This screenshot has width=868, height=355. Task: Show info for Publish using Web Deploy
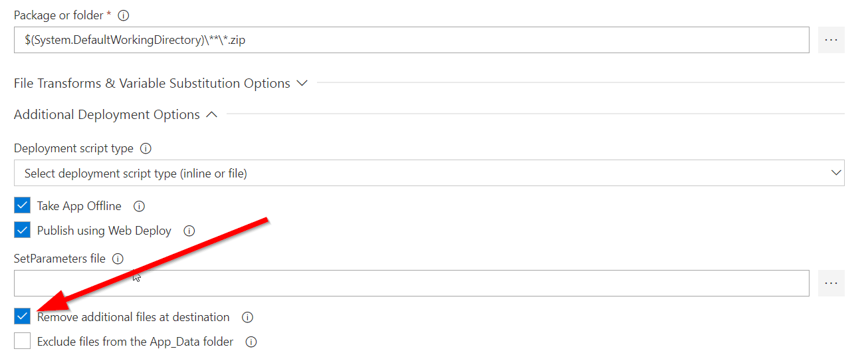189,231
